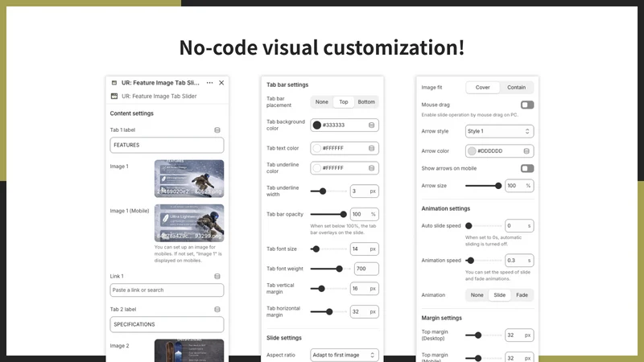Adjust the Top margin (Desktop) slider
644x362 pixels.
pos(484,335)
